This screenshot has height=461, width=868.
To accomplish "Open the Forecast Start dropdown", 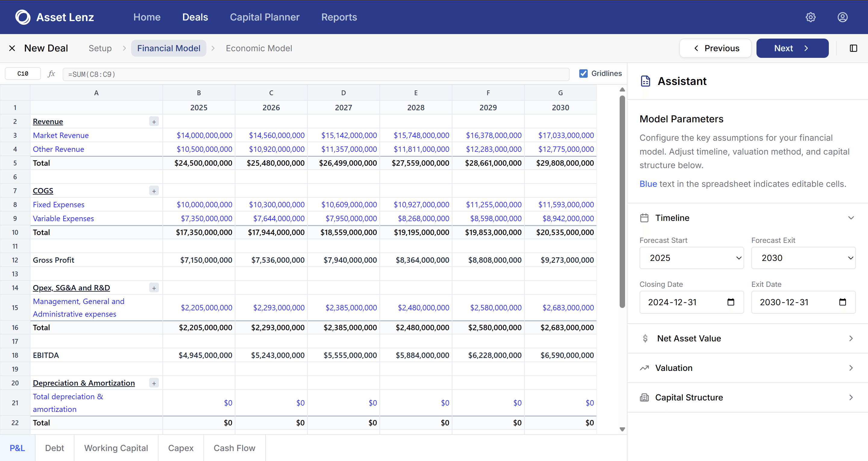I will (691, 258).
